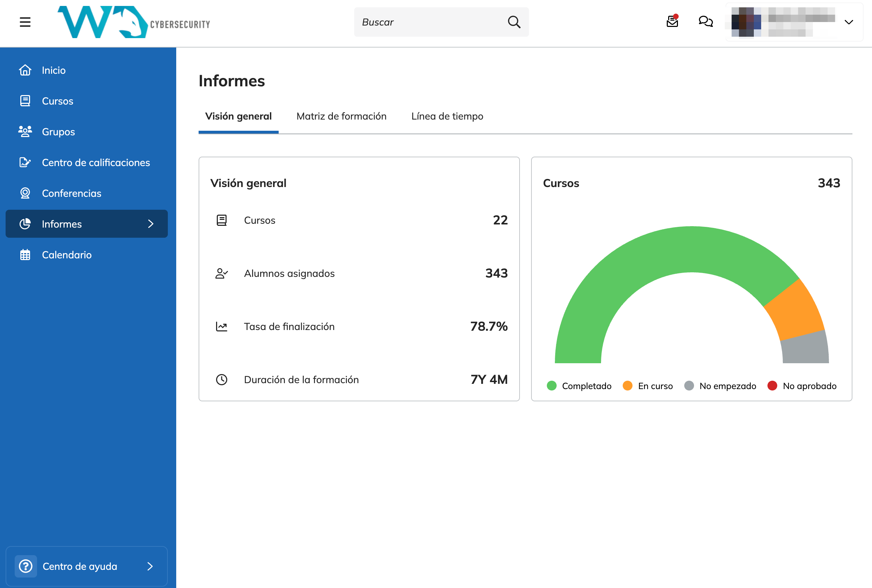
Task: Click the Duración de la formación label
Action: (x=301, y=380)
